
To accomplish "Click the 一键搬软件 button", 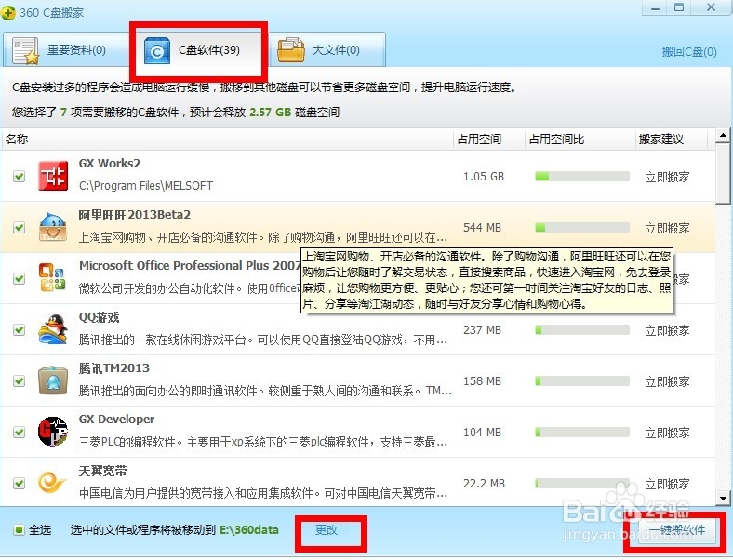I will click(x=676, y=530).
